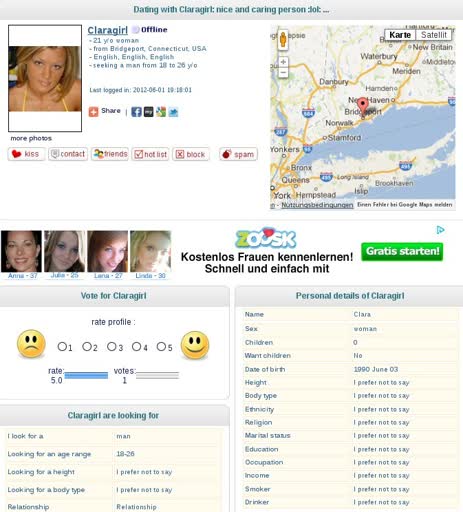The image size is (463, 512).
Task: Click the Facebook share icon
Action: tap(136, 112)
